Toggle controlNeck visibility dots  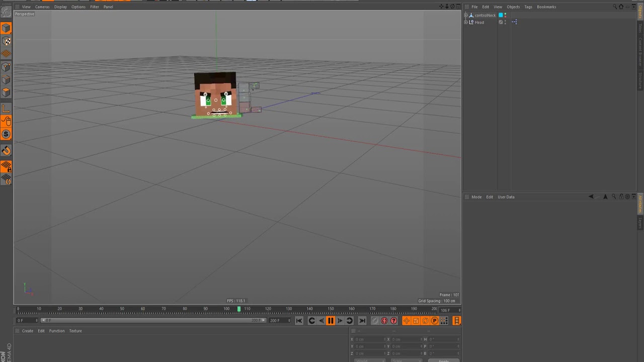coord(505,15)
